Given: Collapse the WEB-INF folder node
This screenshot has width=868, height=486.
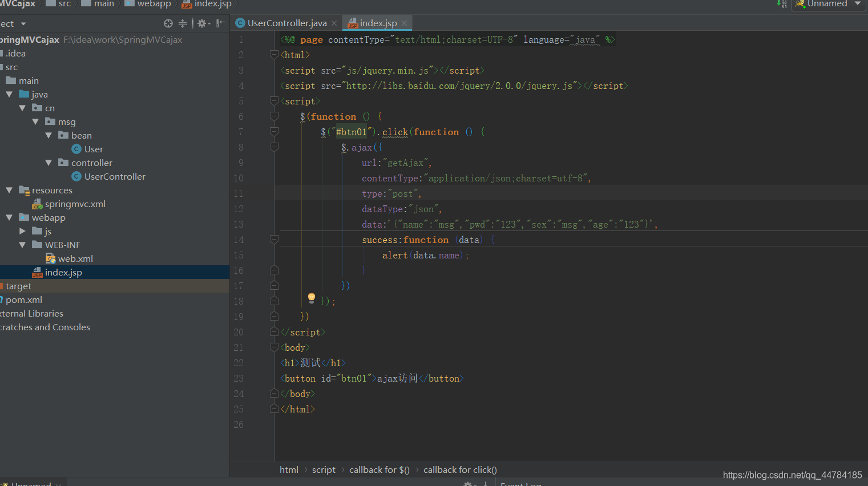Looking at the screenshot, I should pyautogui.click(x=22, y=245).
